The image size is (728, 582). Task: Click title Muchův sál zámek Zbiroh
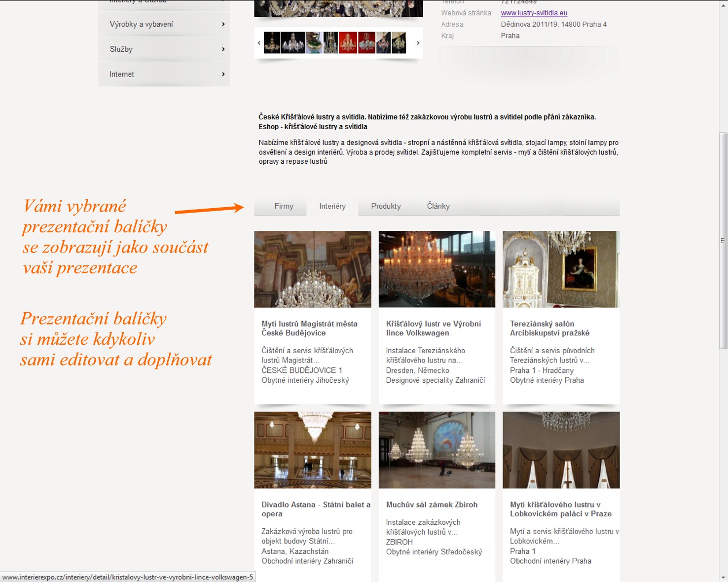[432, 505]
